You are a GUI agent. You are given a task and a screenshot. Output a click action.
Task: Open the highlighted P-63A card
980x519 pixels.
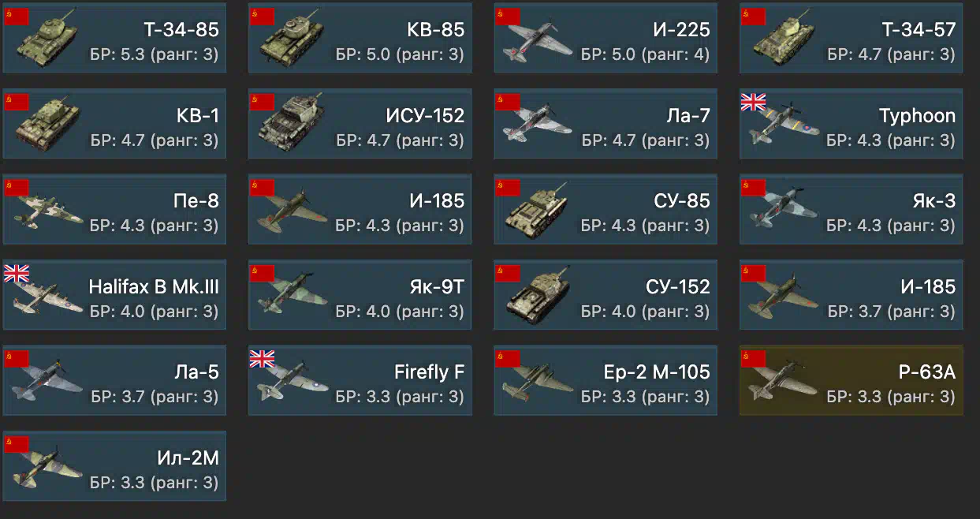[851, 380]
